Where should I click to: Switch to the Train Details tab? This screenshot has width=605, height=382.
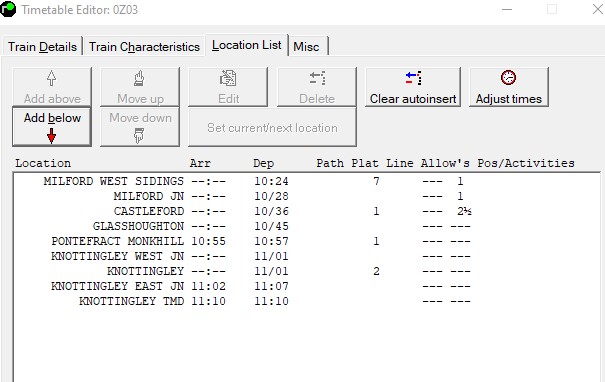pyautogui.click(x=42, y=47)
